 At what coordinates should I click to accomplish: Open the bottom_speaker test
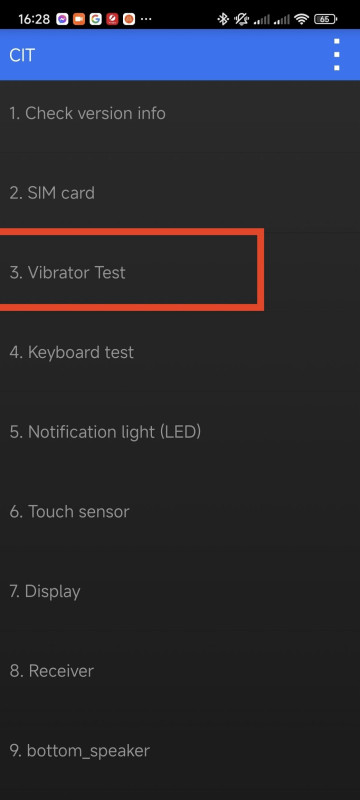click(x=180, y=750)
